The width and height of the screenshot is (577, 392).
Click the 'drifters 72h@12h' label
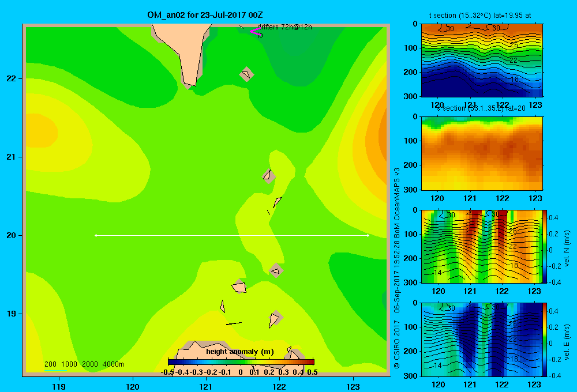285,27
